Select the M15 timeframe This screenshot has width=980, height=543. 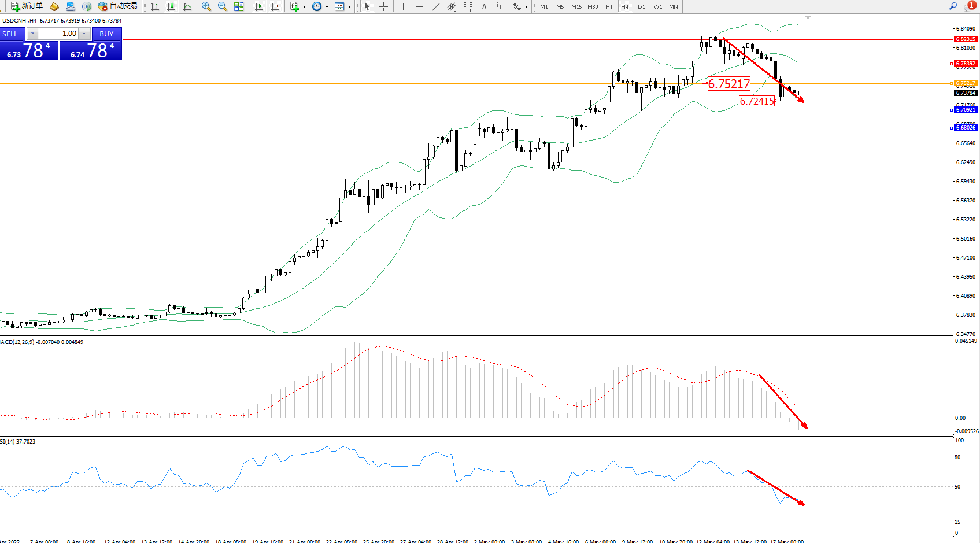576,6
